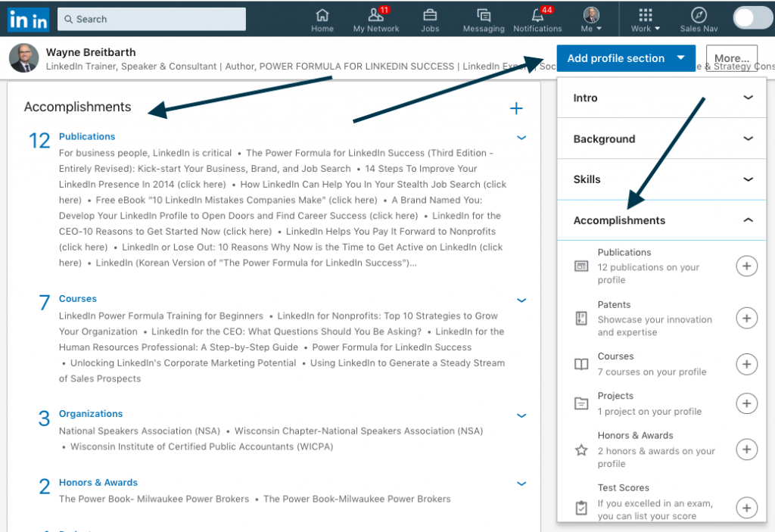This screenshot has width=775, height=532.
Task: Click the Honors & Awards star icon
Action: (581, 450)
